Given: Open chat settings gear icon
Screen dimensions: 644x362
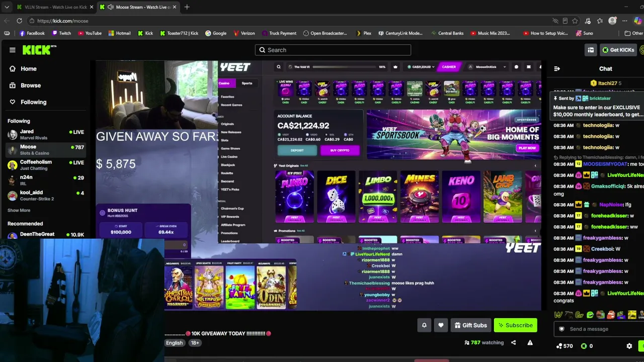Looking at the screenshot, I should tap(629, 346).
